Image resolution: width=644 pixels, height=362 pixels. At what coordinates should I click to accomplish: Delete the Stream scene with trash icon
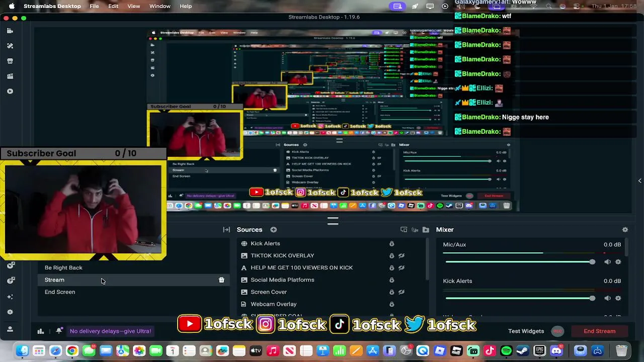(221, 280)
